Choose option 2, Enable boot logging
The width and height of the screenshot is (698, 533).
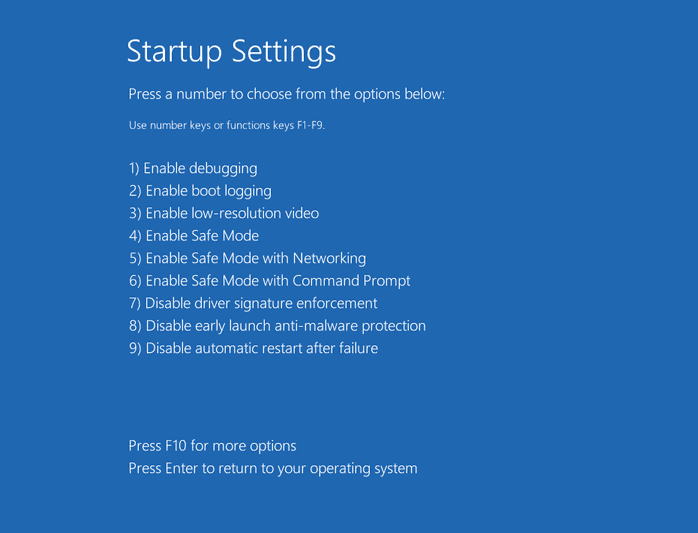point(200,191)
